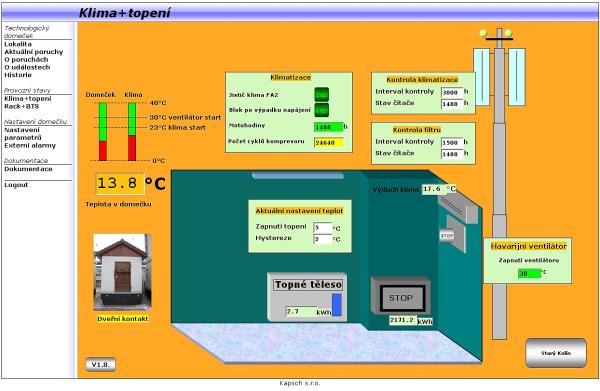The height and width of the screenshot is (391, 600).
Task: Click the Dveřní kontakt label
Action: 122,319
